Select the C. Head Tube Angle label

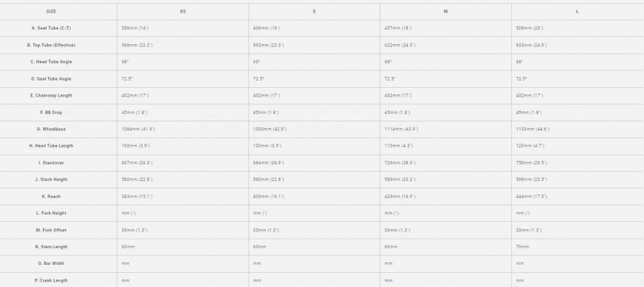pos(52,62)
